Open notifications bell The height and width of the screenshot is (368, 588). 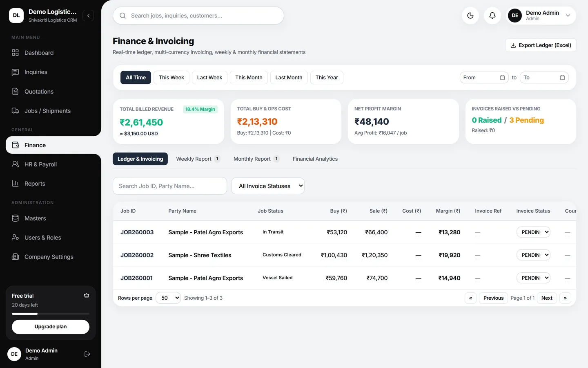[x=492, y=16]
